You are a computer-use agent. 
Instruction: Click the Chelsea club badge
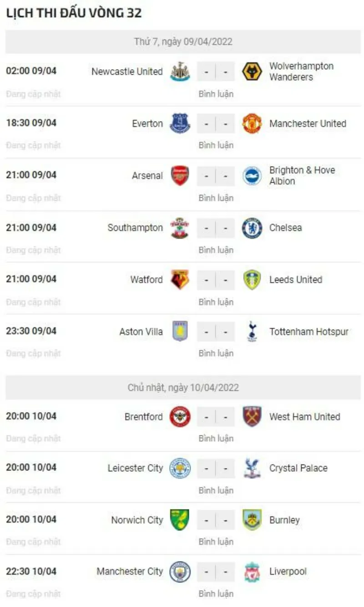[x=252, y=228]
